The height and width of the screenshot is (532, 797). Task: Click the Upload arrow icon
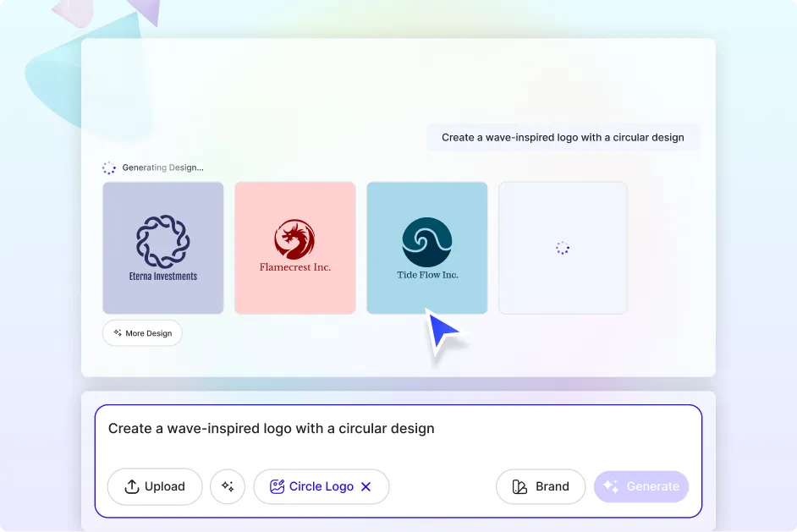(x=133, y=486)
